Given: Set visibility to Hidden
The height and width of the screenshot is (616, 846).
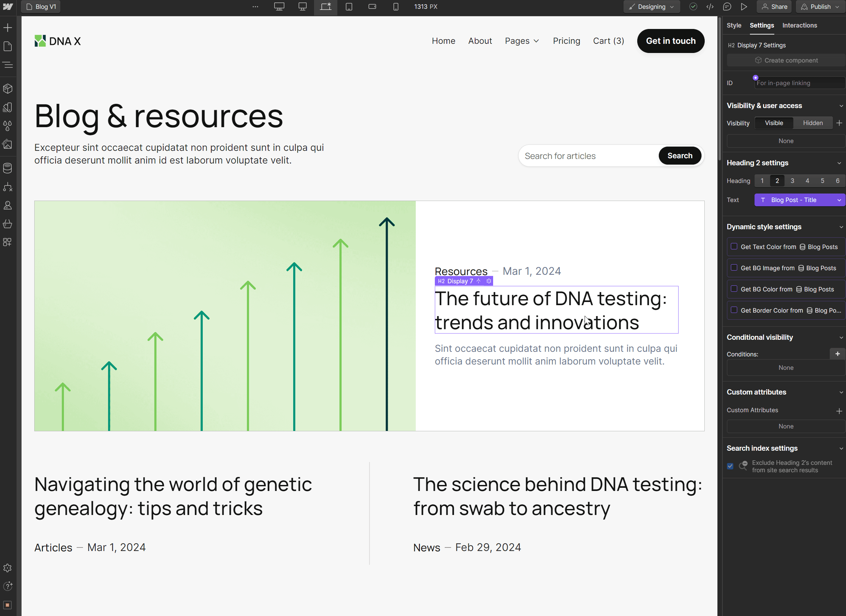Looking at the screenshot, I should (813, 123).
